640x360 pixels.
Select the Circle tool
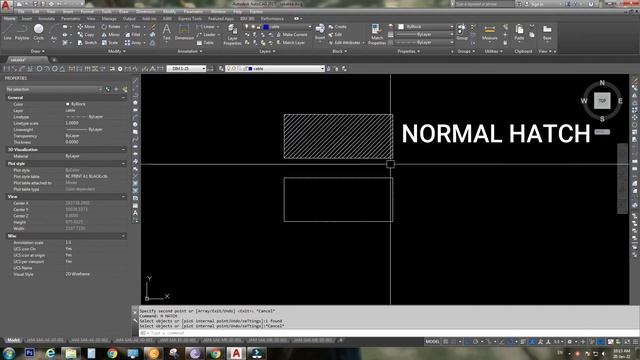coord(38,32)
